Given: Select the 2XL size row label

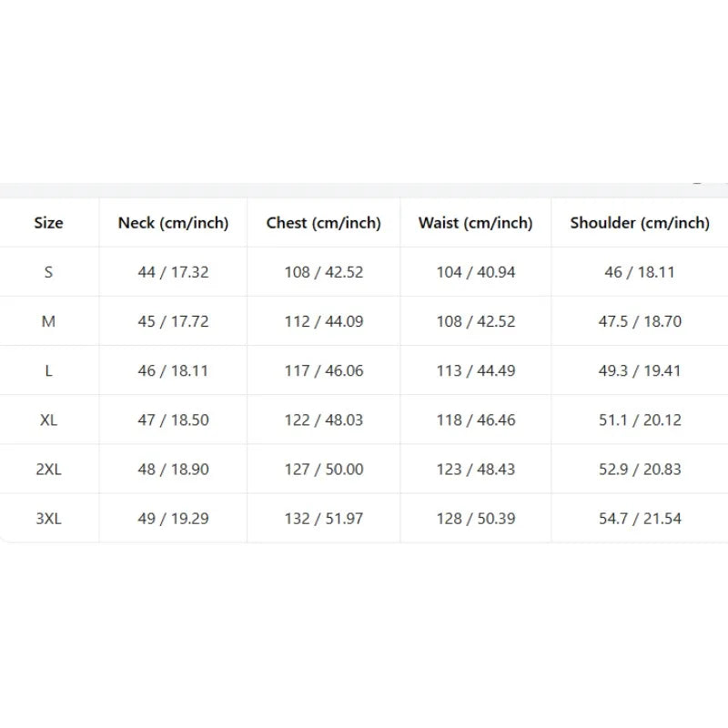Looking at the screenshot, I should click(49, 469).
